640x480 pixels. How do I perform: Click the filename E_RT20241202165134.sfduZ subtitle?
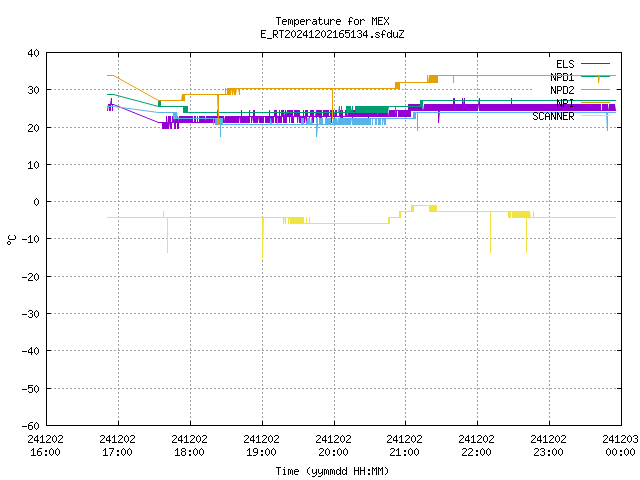point(332,34)
